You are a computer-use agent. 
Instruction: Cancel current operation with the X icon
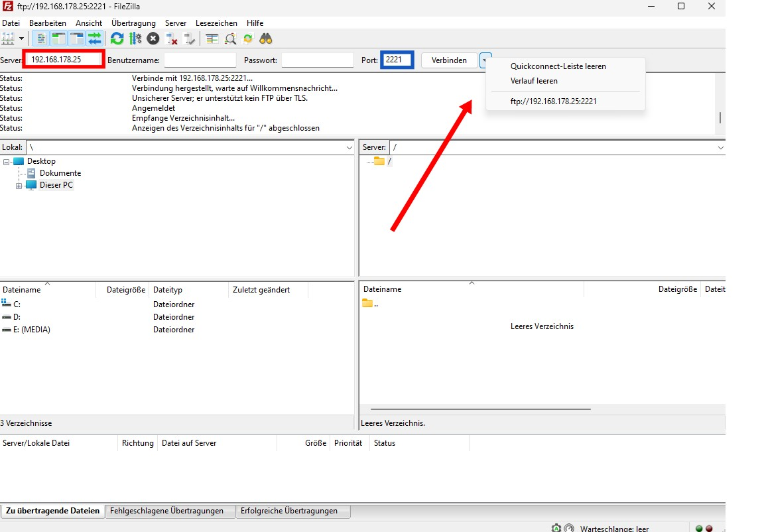(x=153, y=38)
